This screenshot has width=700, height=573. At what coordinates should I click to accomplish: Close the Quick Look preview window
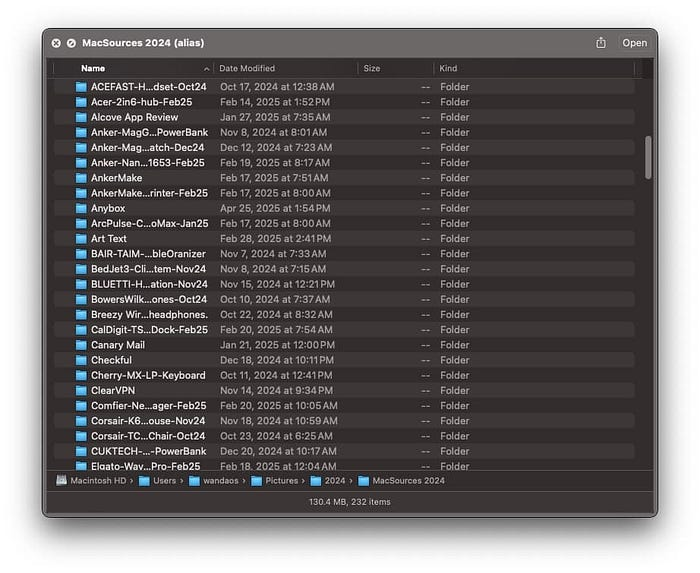pos(56,43)
